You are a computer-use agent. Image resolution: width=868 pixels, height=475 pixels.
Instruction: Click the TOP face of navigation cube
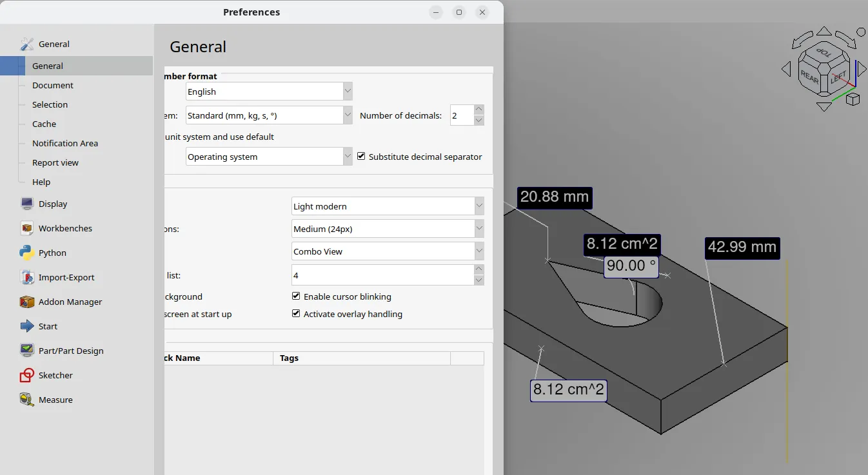[x=824, y=52]
